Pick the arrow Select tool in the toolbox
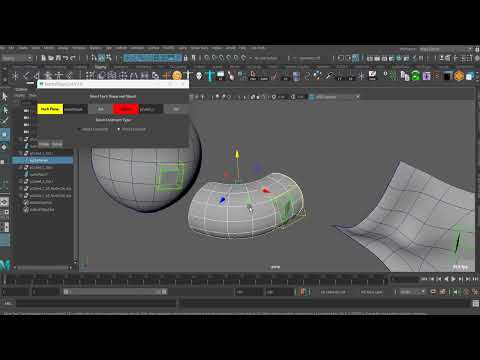The height and width of the screenshot is (360, 480). pos(5,97)
